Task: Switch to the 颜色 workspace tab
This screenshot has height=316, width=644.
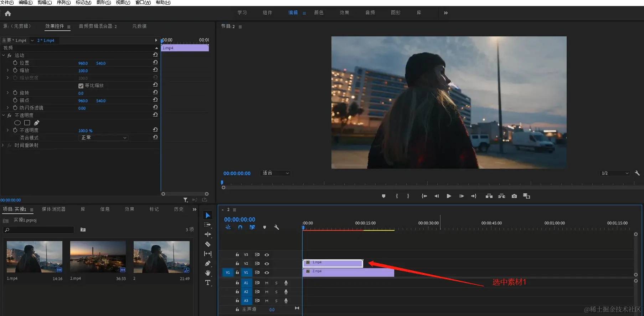Action: (319, 13)
